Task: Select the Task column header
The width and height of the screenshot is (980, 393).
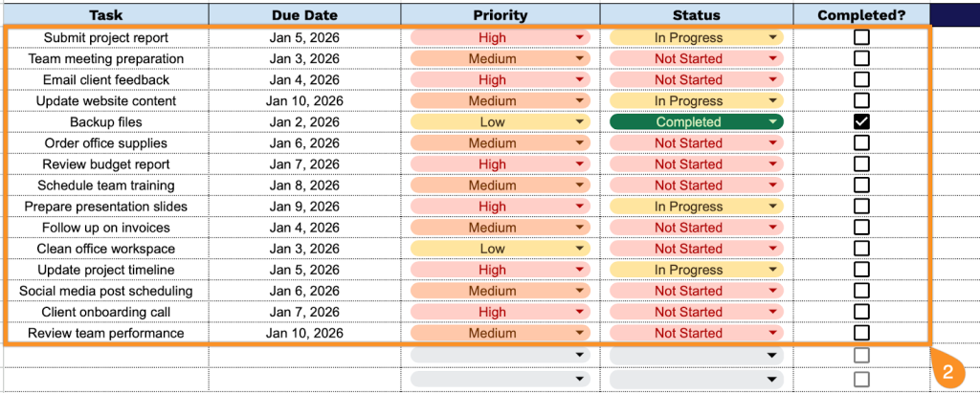Action: click(105, 14)
